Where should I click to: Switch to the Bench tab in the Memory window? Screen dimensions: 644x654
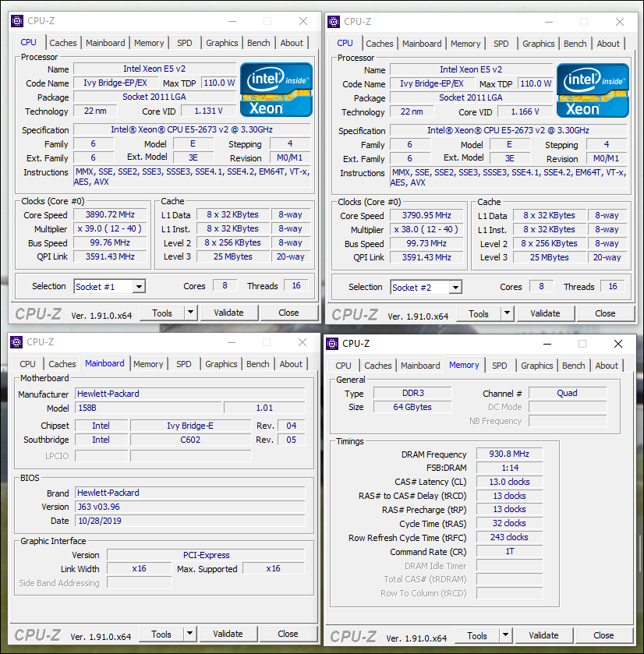574,366
